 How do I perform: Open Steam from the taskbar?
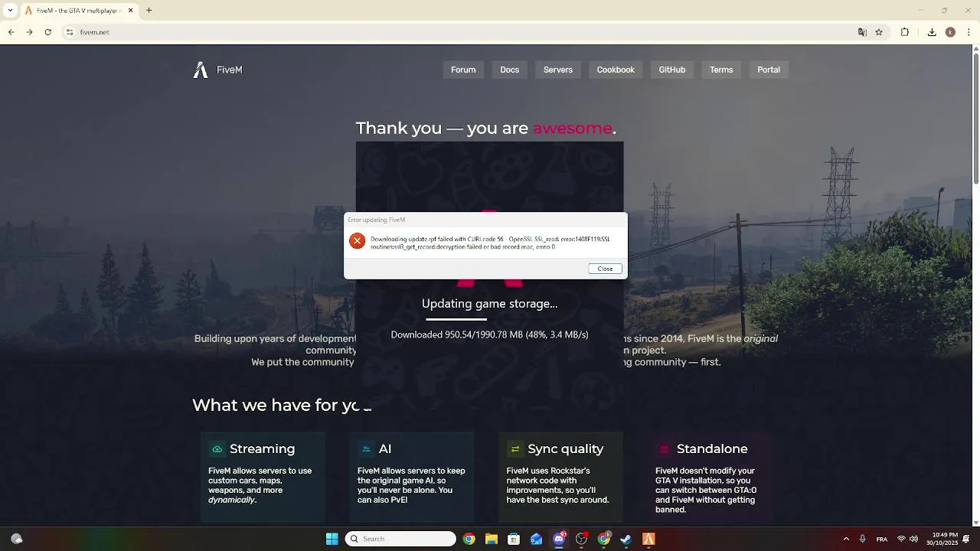(x=626, y=539)
